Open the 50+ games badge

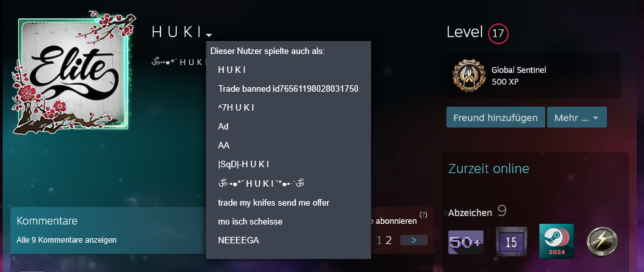465,241
